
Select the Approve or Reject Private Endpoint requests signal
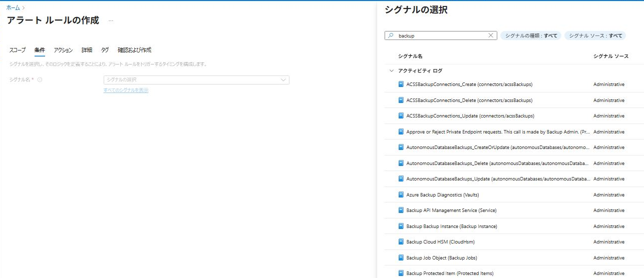pos(514,131)
